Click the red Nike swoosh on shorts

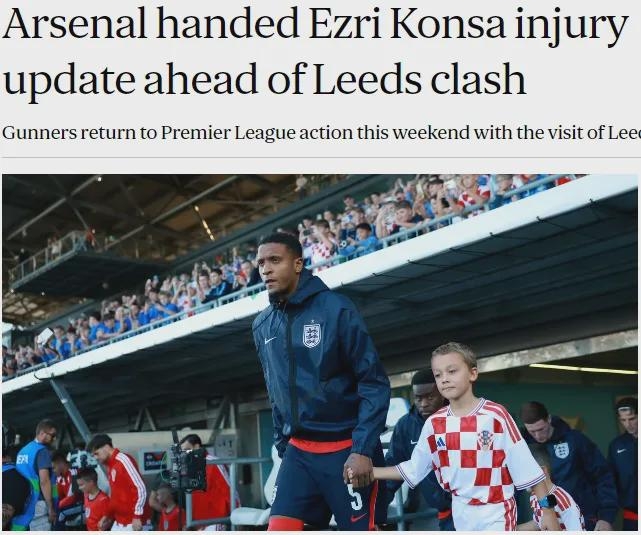359,518
